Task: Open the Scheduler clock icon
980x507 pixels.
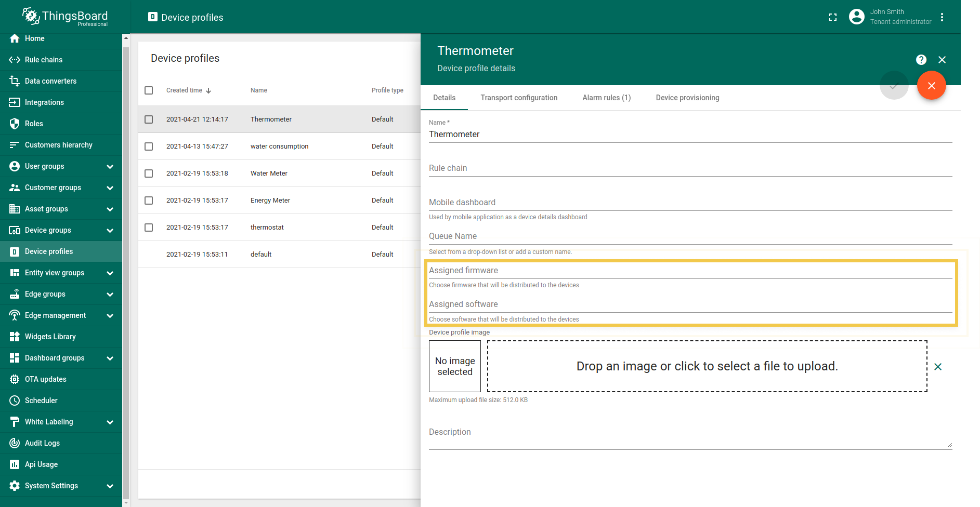Action: pyautogui.click(x=15, y=401)
